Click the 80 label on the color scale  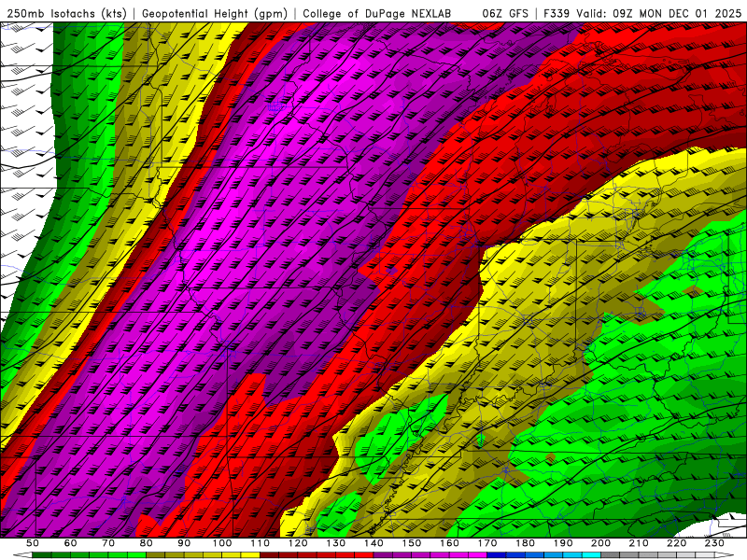pos(146,543)
